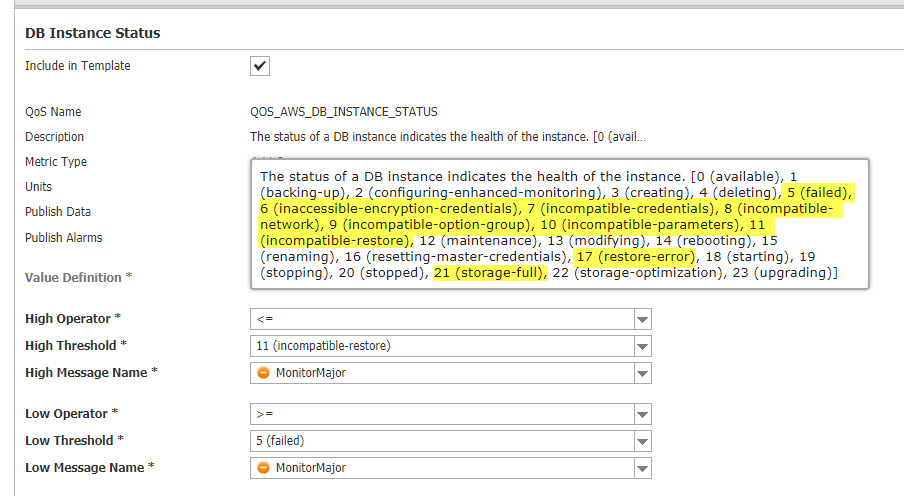Screen dimensions: 904x496
Task: Click the truncated Description value text
Action: pos(448,137)
